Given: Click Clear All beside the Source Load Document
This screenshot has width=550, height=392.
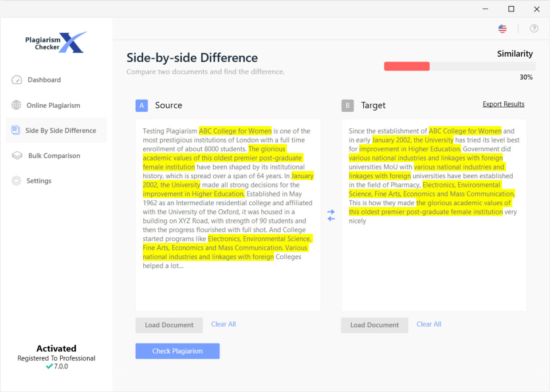Looking at the screenshot, I should tap(223, 324).
